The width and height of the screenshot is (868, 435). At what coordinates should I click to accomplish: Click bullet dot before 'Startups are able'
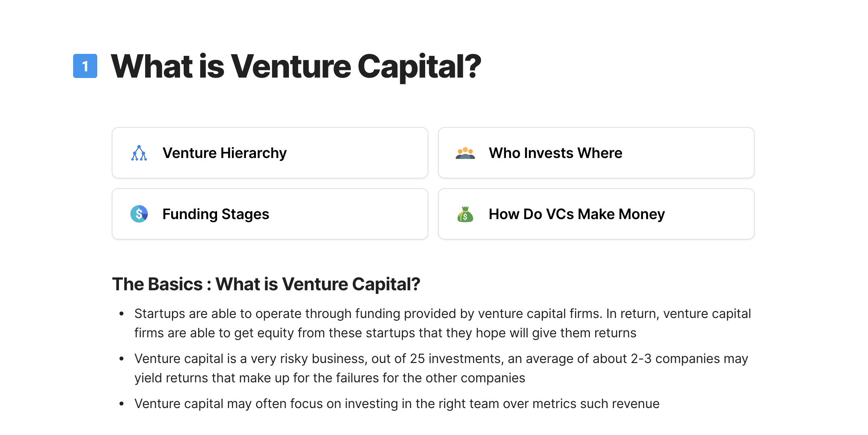[x=122, y=314]
